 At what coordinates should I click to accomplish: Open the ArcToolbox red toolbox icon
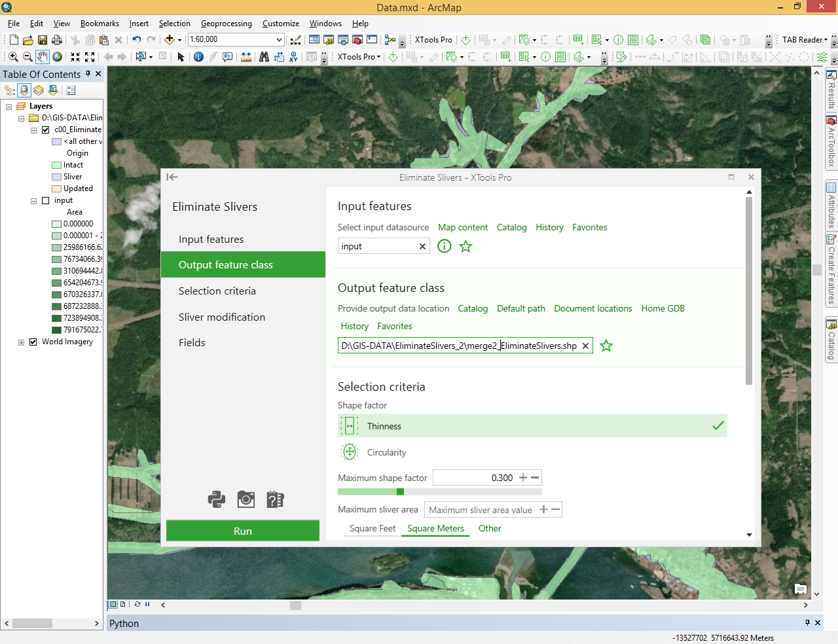[357, 40]
